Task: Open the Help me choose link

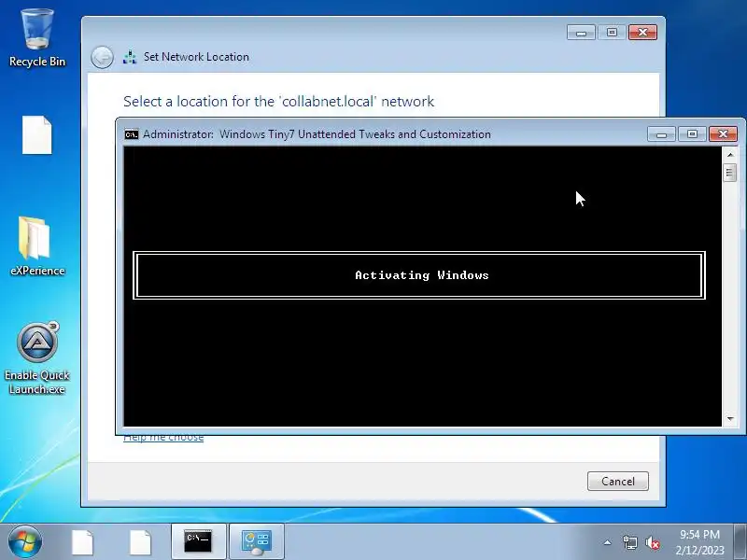Action: [163, 437]
